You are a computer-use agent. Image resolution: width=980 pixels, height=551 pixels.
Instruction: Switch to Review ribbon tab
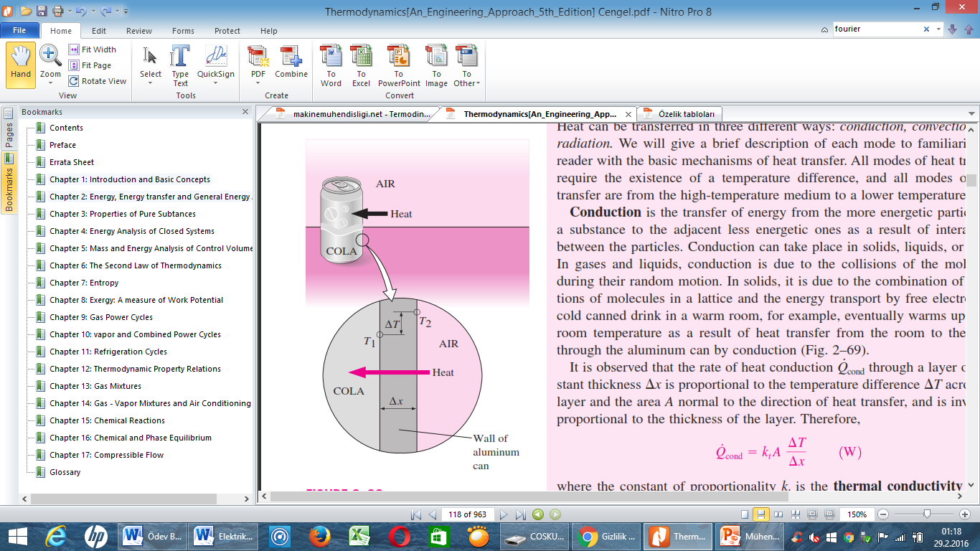pyautogui.click(x=139, y=31)
